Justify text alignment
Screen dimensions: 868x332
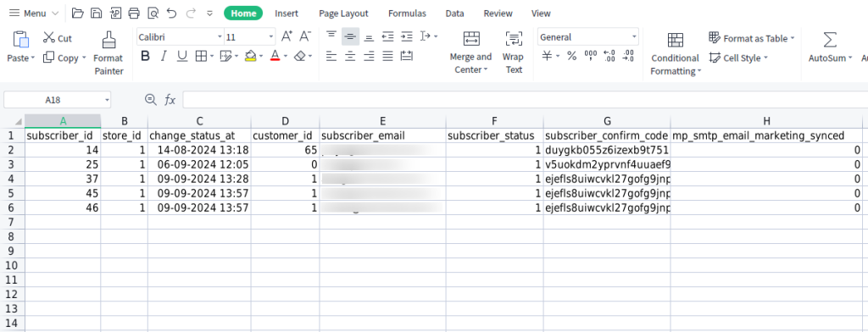click(x=387, y=56)
